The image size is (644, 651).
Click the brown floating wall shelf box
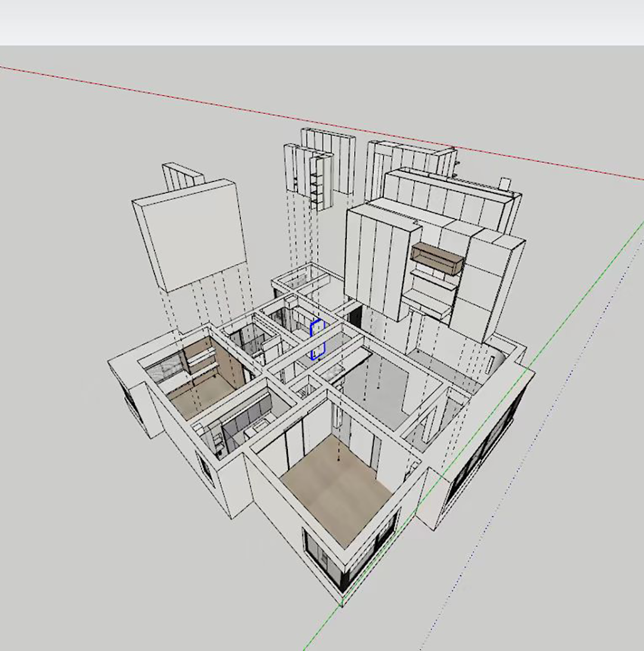coord(437,259)
